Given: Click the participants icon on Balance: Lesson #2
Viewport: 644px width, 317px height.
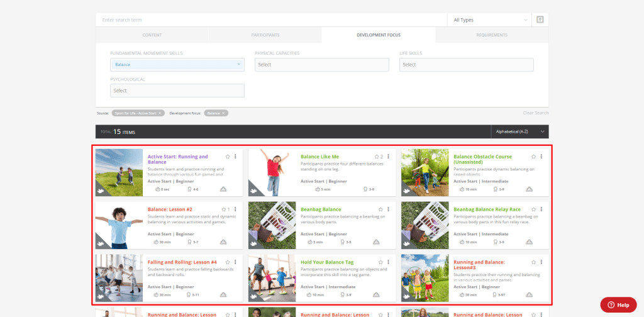Looking at the screenshot, I should pyautogui.click(x=189, y=242).
